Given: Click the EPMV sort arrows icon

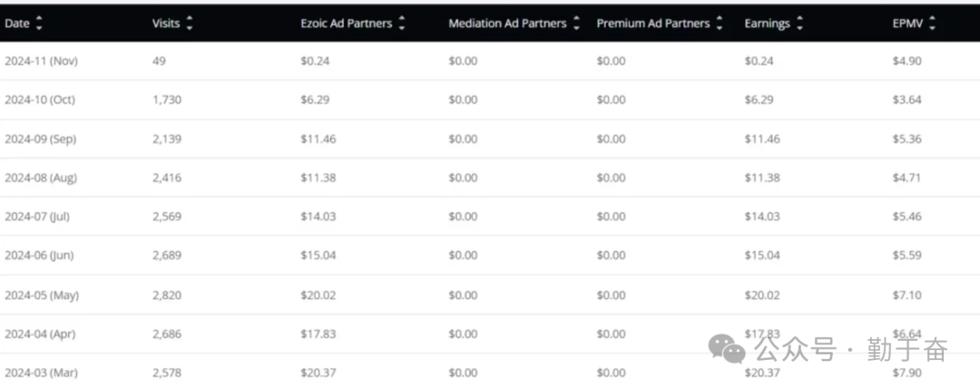Looking at the screenshot, I should pos(932,24).
